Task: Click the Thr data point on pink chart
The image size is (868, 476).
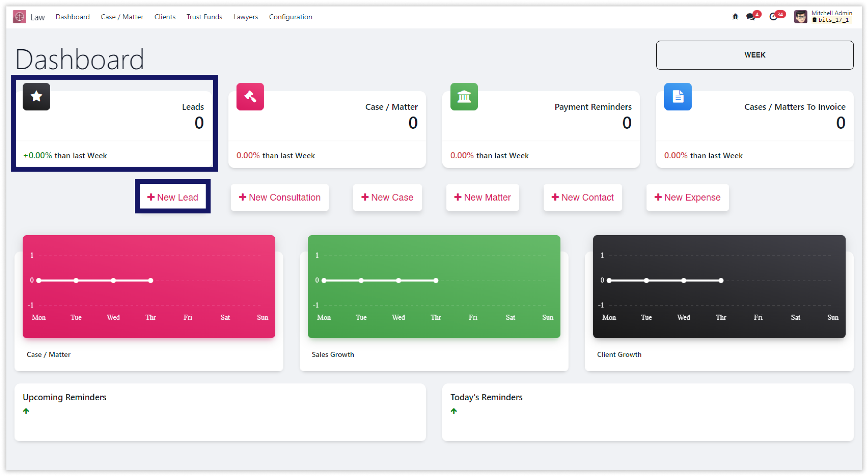Action: pyautogui.click(x=151, y=281)
